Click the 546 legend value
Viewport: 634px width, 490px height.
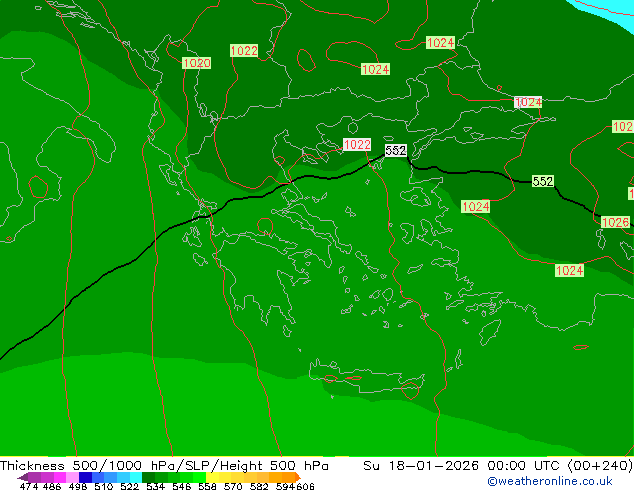pyautogui.click(x=182, y=486)
